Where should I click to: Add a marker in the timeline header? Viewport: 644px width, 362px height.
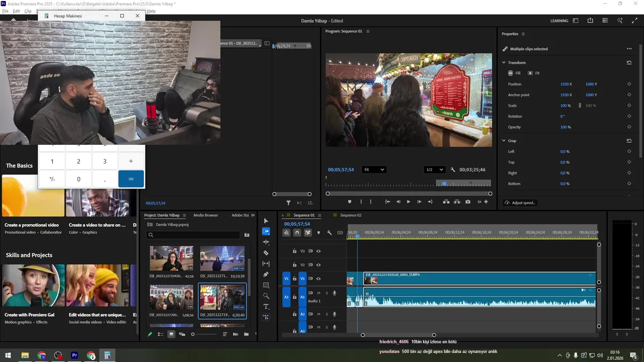pos(318,233)
